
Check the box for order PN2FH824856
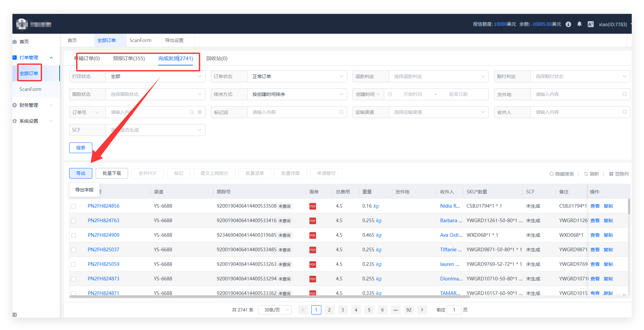73,206
